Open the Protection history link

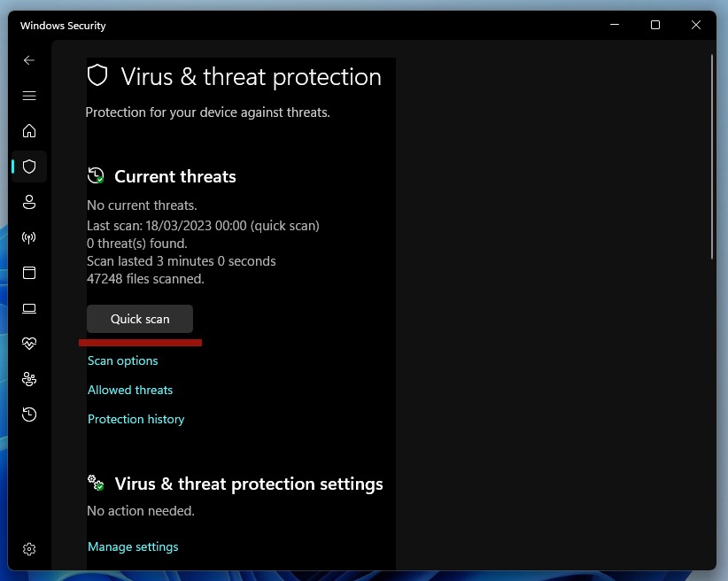136,419
